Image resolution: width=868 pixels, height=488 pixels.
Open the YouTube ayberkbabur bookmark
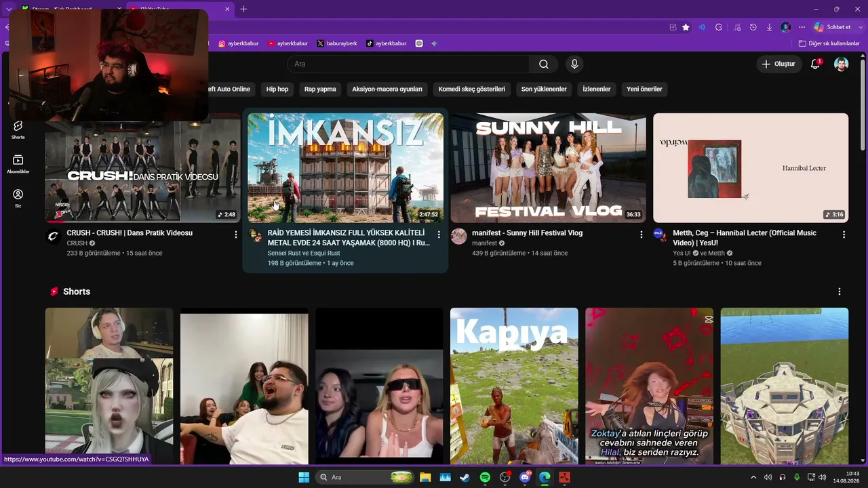[288, 43]
